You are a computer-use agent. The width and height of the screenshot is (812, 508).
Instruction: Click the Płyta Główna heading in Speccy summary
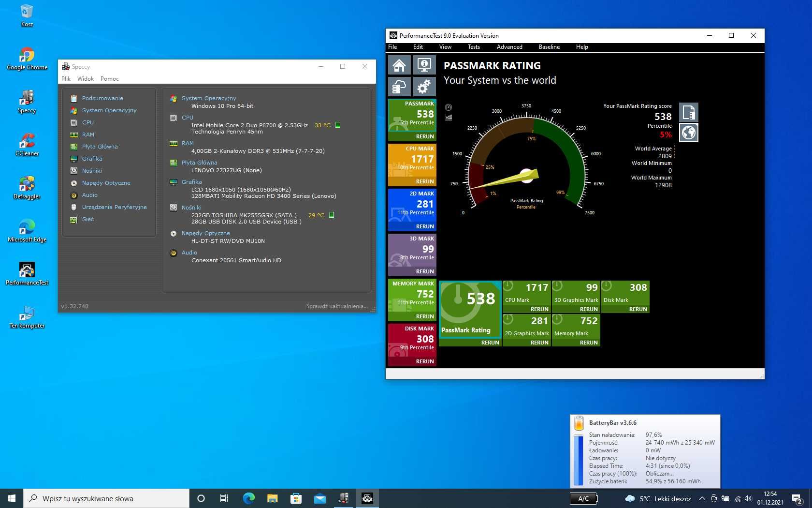[199, 163]
